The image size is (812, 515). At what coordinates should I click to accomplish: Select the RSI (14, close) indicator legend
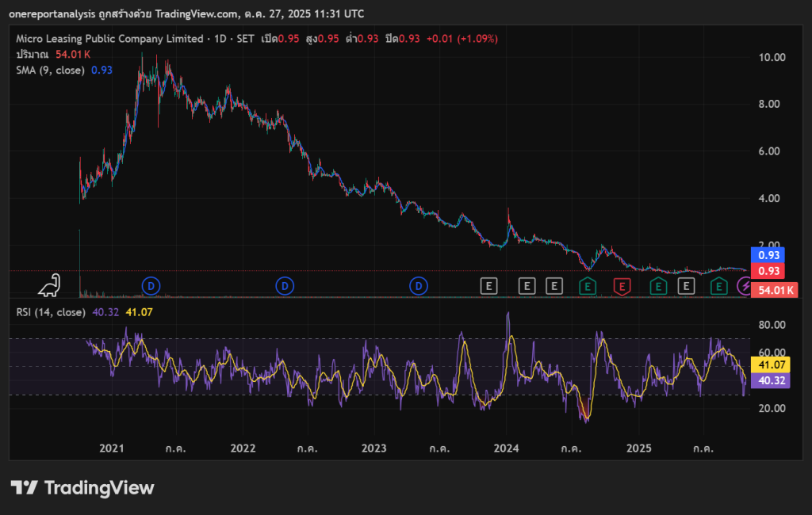coord(51,312)
